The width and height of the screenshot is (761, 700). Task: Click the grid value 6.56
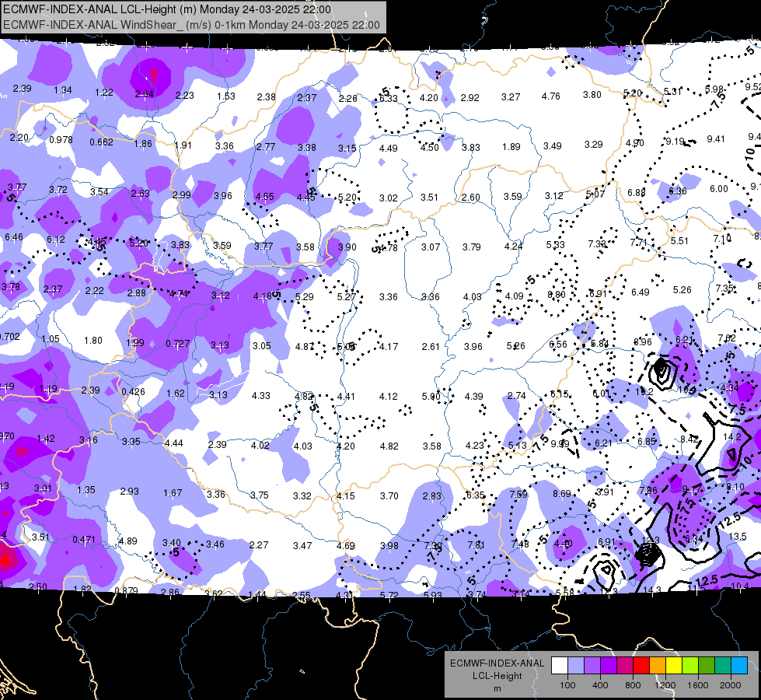click(x=558, y=345)
